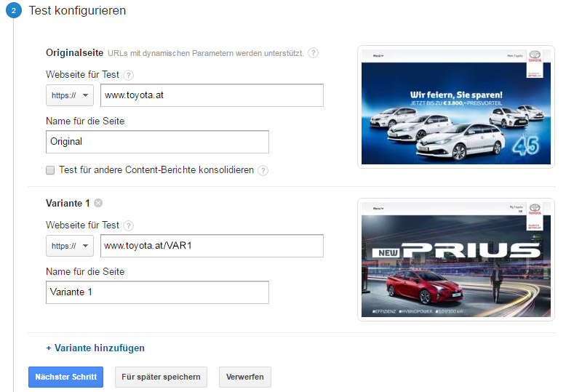The width and height of the screenshot is (566, 392).
Task: Open the https:// protocol dropdown for Variante 1
Action: coord(70,246)
